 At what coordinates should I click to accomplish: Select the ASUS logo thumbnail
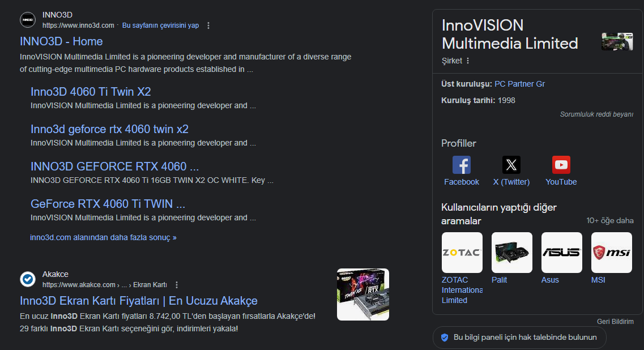pyautogui.click(x=561, y=253)
